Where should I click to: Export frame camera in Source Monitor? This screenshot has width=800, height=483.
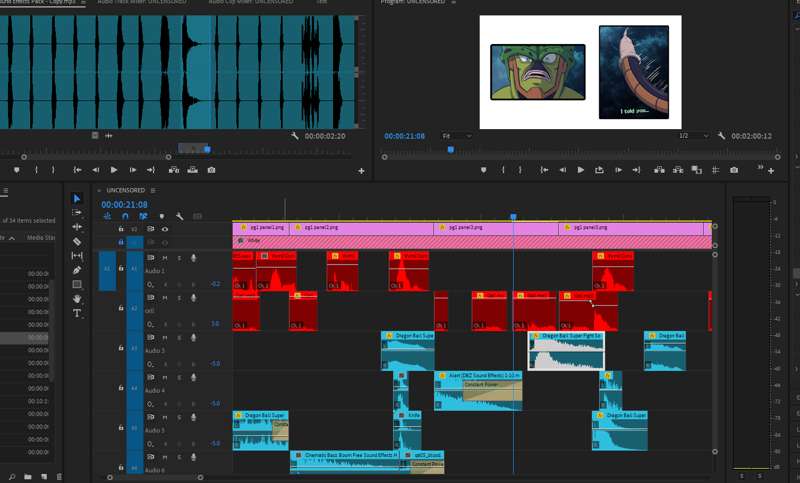pyautogui.click(x=211, y=170)
